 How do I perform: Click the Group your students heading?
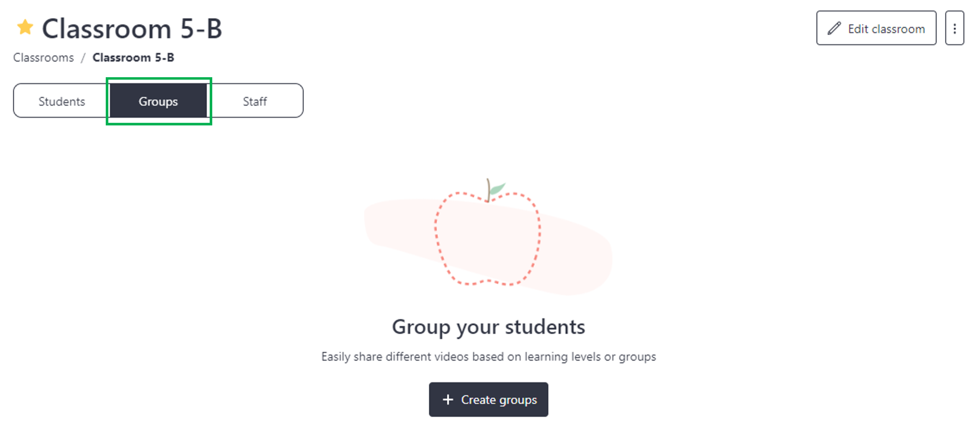tap(489, 327)
